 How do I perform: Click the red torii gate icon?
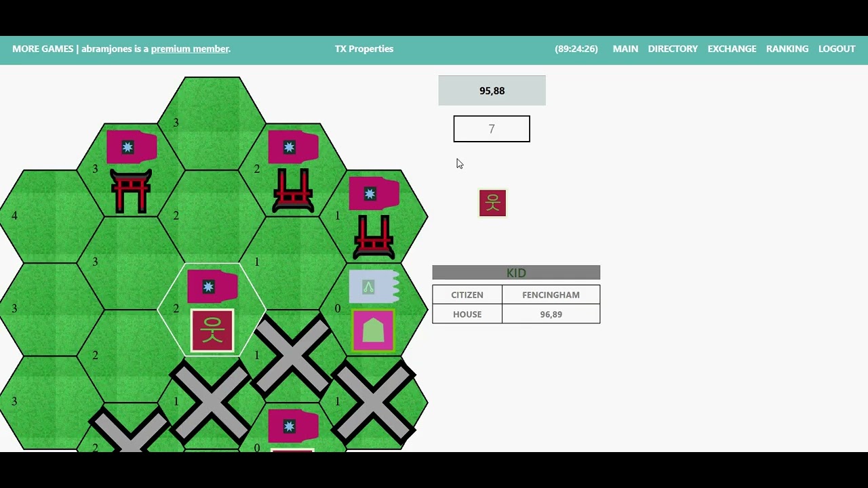[131, 192]
